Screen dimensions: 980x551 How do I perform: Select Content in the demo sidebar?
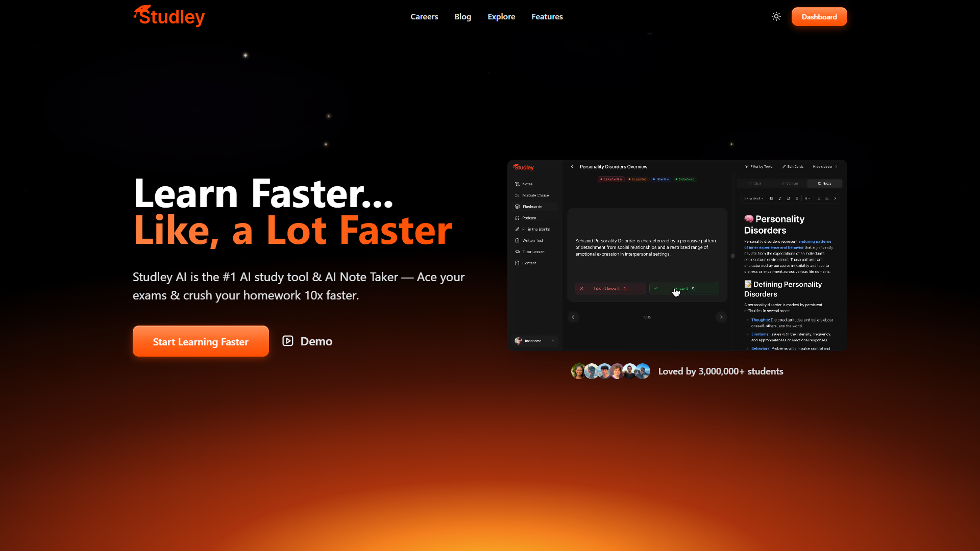526,263
